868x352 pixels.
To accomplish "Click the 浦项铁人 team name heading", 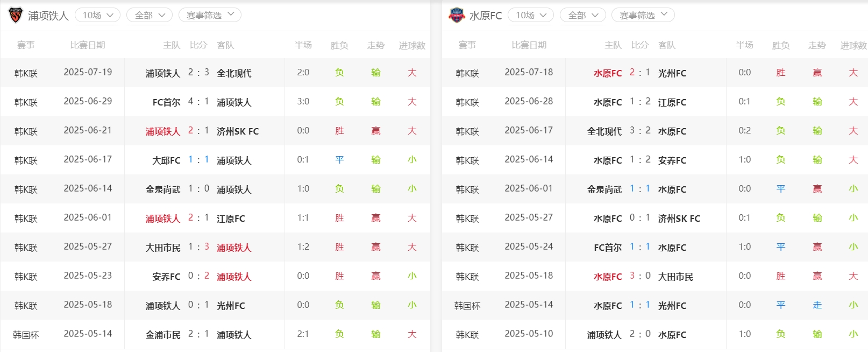I will (x=48, y=16).
